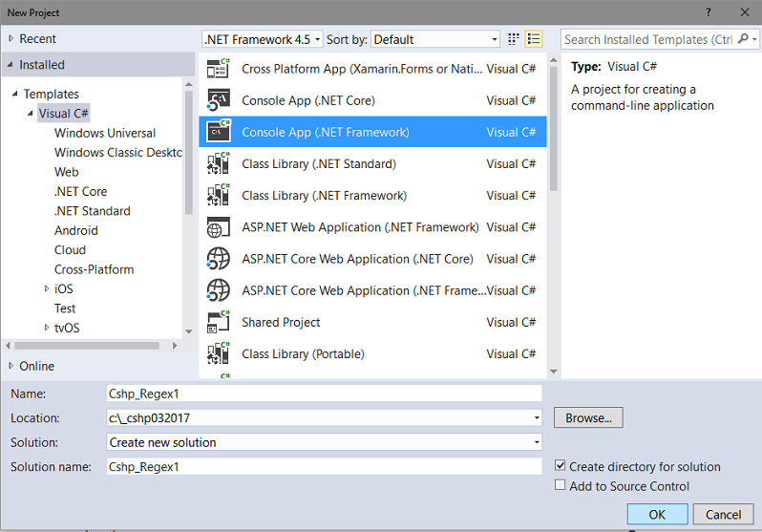Toggle Create directory for solution checkbox

561,465
